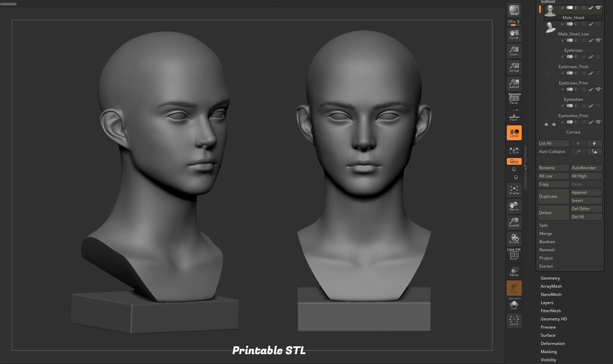The width and height of the screenshot is (613, 364).
Task: Select the Rotate view tool
Action: click(x=514, y=239)
